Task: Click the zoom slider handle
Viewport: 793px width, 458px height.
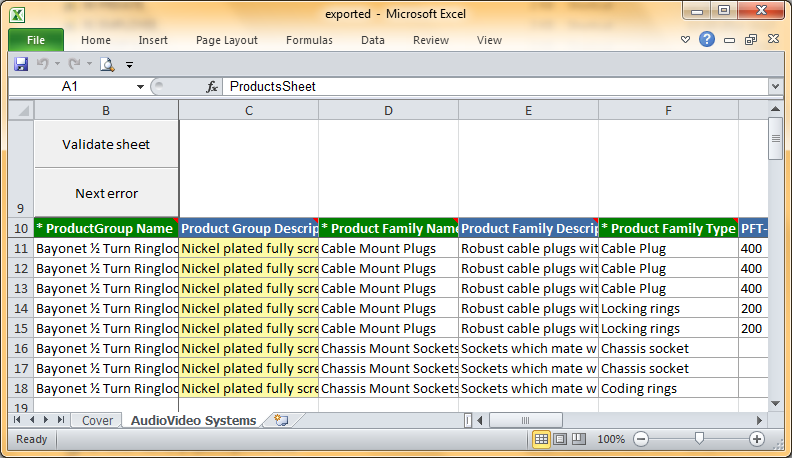Action: (699, 439)
